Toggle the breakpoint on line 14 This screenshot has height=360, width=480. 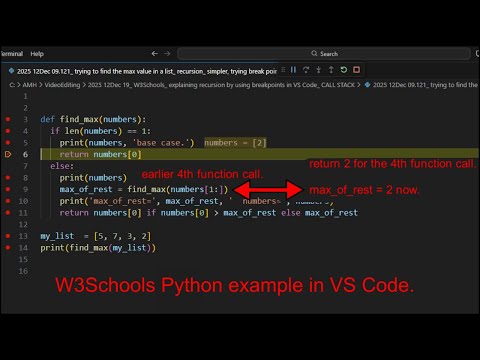pyautogui.click(x=8, y=247)
